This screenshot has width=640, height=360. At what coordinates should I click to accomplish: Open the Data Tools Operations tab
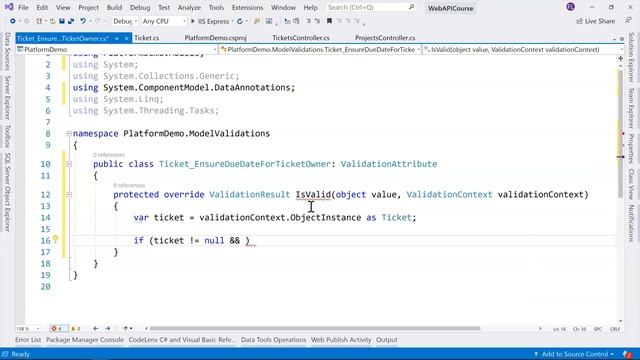click(x=273, y=340)
